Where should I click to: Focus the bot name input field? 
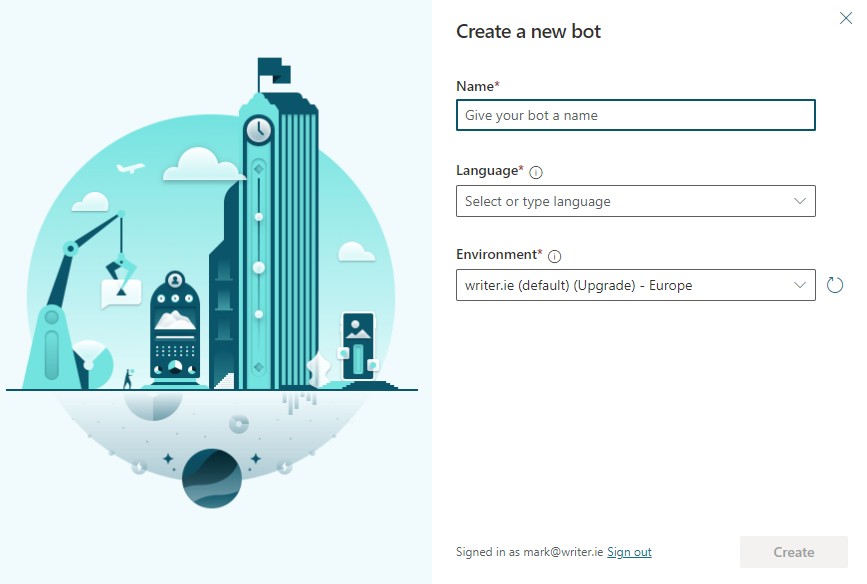click(635, 115)
